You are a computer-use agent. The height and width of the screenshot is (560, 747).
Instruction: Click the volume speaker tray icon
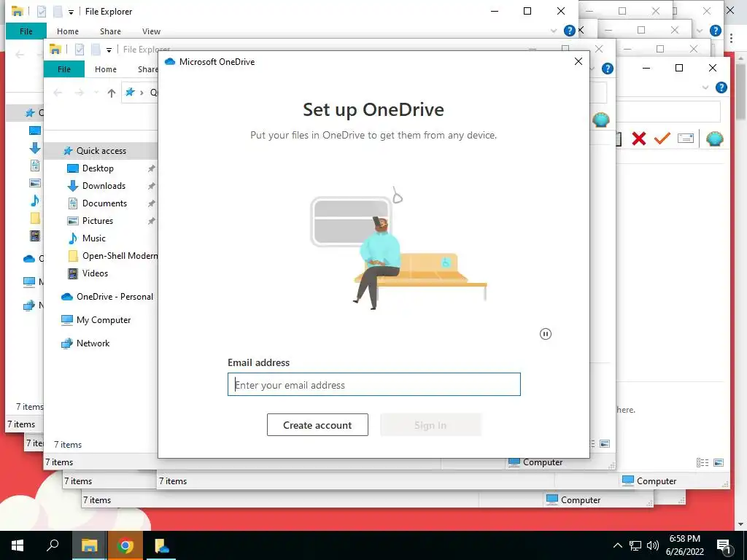(653, 545)
